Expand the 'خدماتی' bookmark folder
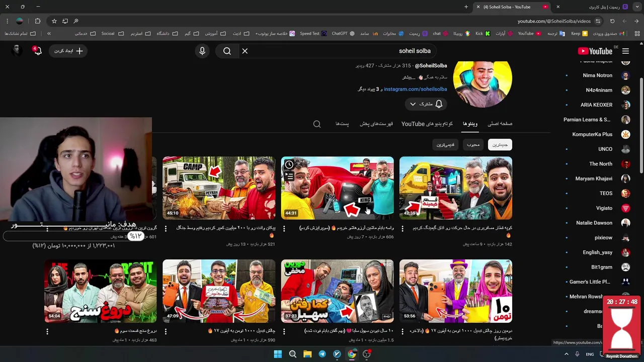 85,34
